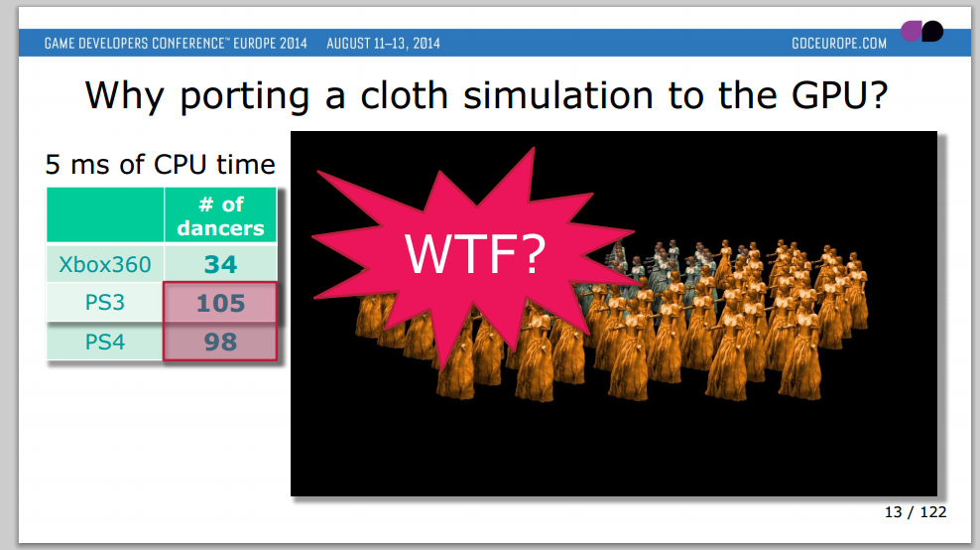The height and width of the screenshot is (550, 980).
Task: Click the slide title 'Why porting a cloth simulation to the GPU?'
Action: (486, 95)
